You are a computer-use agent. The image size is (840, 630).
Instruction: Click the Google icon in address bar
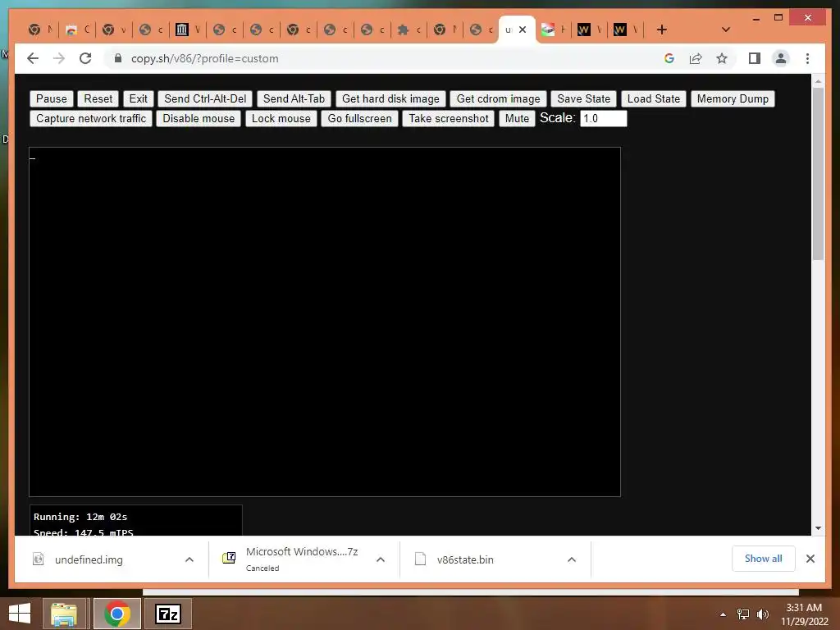point(669,58)
